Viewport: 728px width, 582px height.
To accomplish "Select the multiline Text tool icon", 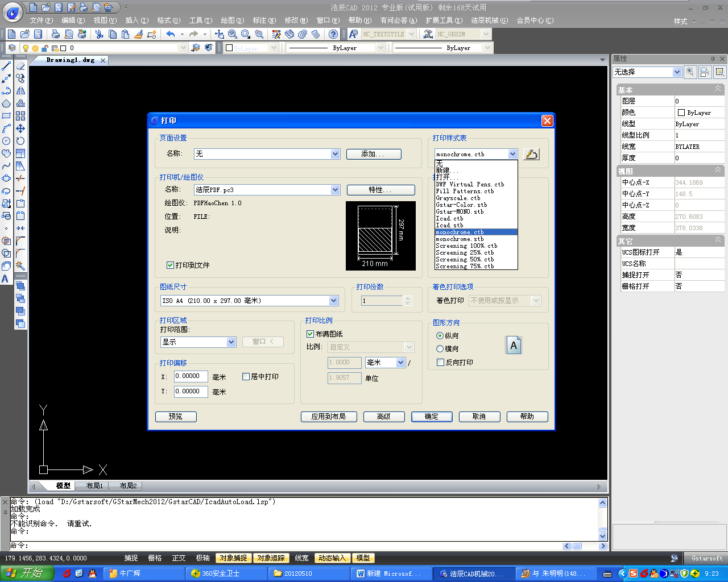I will pyautogui.click(x=5, y=278).
